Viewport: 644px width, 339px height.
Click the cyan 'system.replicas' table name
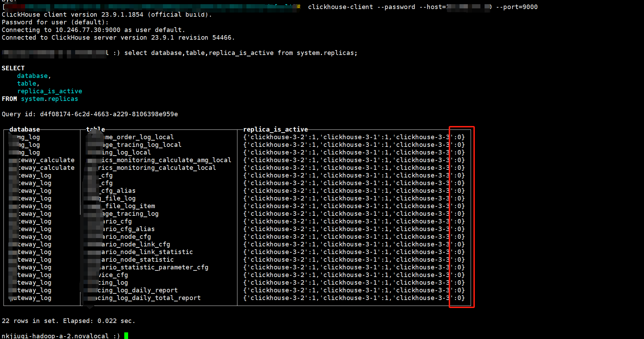(x=49, y=99)
